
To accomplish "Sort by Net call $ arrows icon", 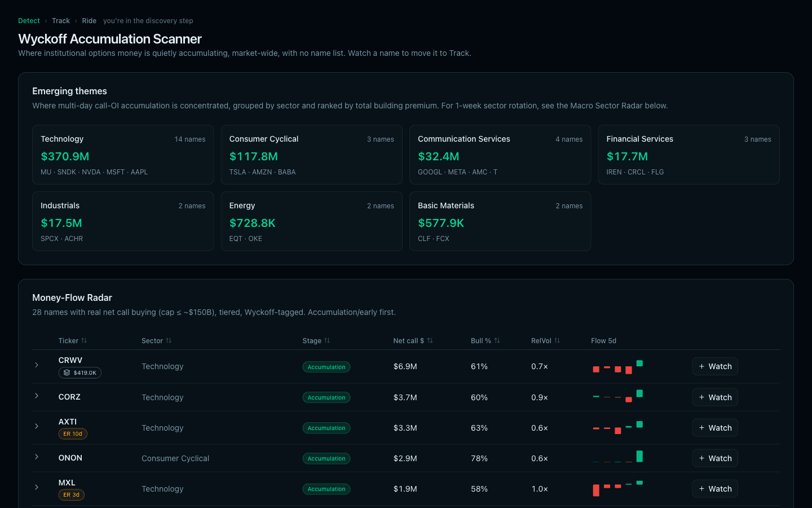I will point(430,340).
